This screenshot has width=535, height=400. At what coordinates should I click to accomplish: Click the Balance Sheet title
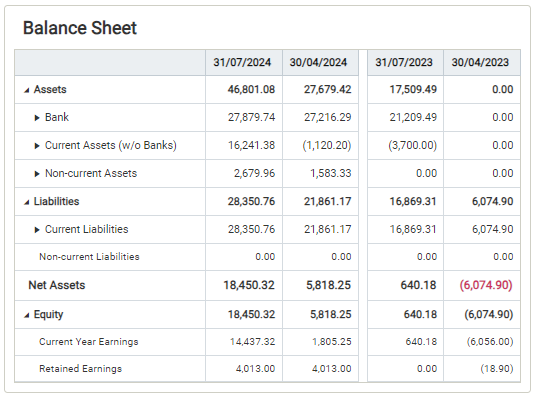tap(80, 28)
